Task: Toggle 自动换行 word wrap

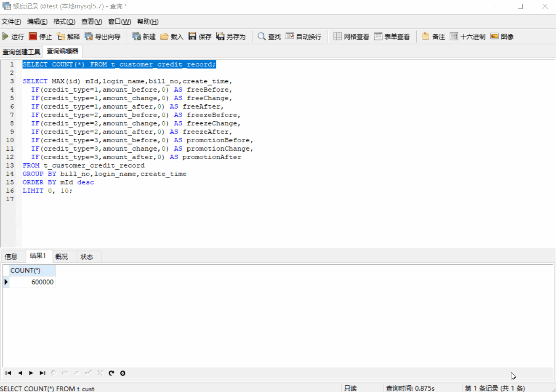Action: [303, 37]
